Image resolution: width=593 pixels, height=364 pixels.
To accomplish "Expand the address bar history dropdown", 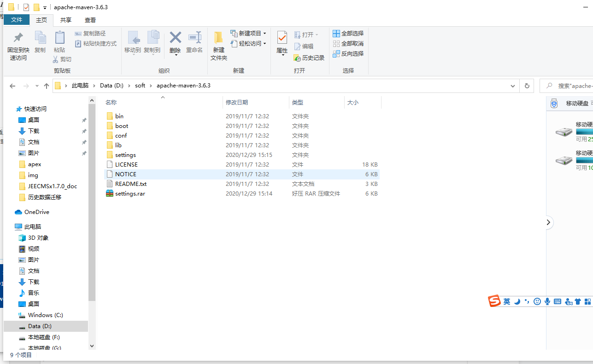I will (x=513, y=86).
